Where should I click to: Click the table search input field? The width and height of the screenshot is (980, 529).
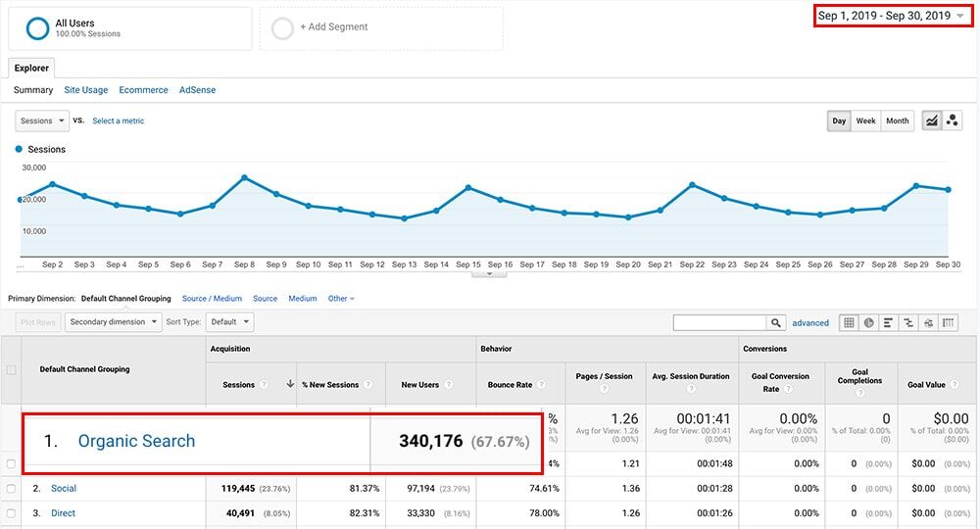[719, 322]
